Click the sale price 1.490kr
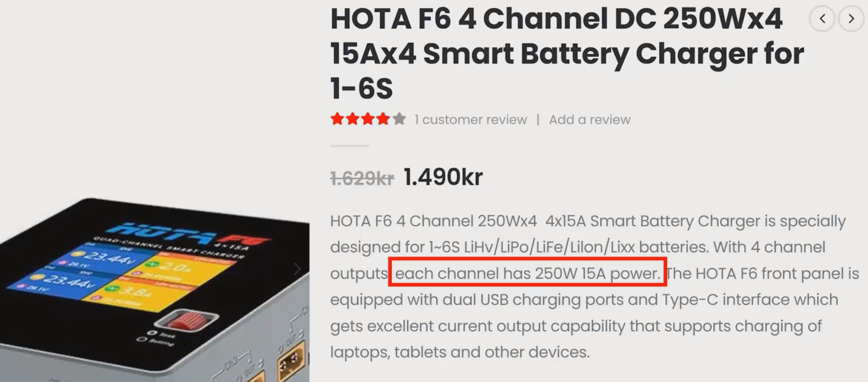Screen dimensions: 868x382 point(443,177)
